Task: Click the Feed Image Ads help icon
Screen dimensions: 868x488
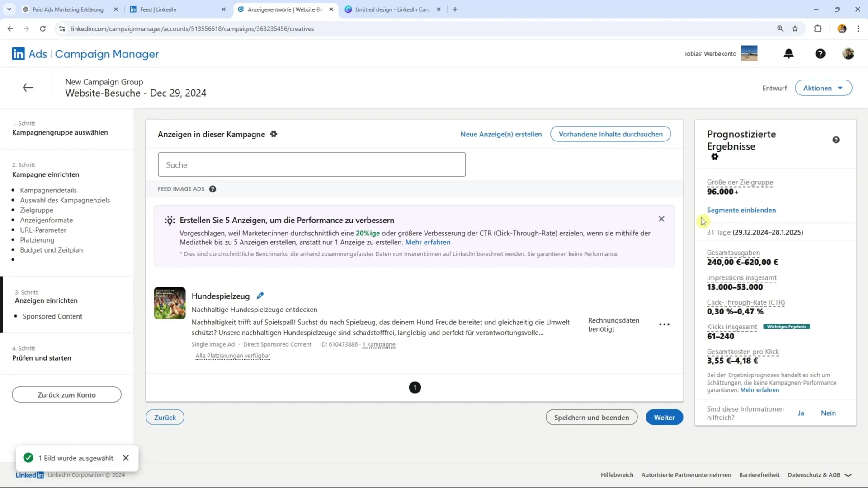Action: [x=212, y=189]
